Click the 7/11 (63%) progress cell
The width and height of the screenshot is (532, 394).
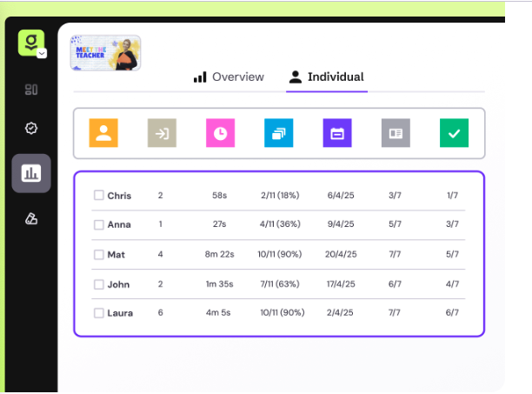coord(280,284)
